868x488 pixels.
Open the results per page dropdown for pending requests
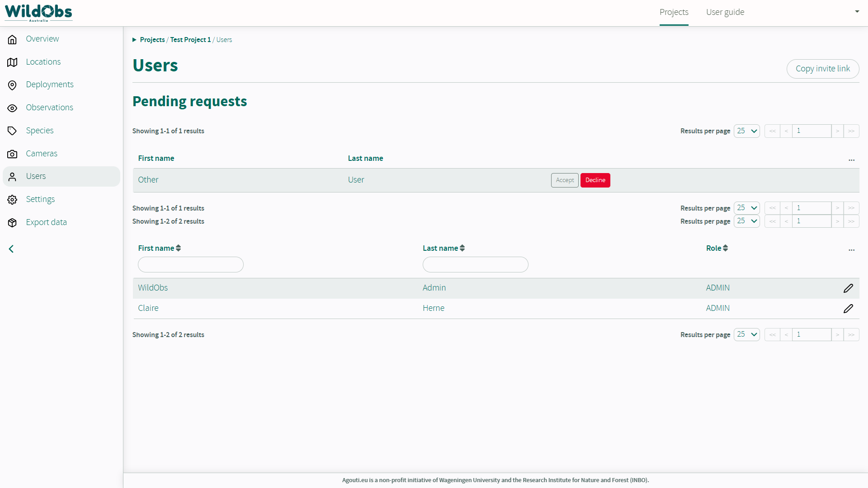pos(746,131)
